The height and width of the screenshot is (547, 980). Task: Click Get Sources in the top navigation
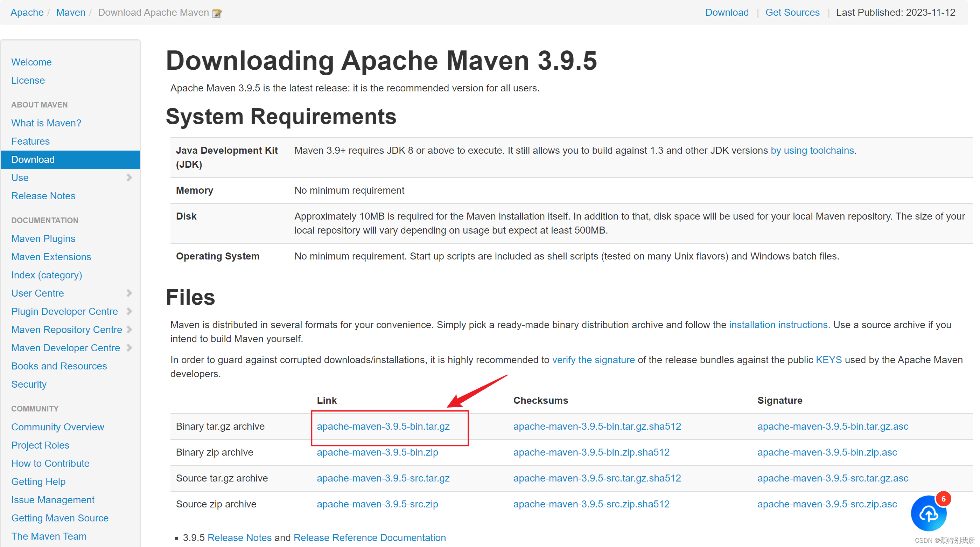[x=792, y=12]
